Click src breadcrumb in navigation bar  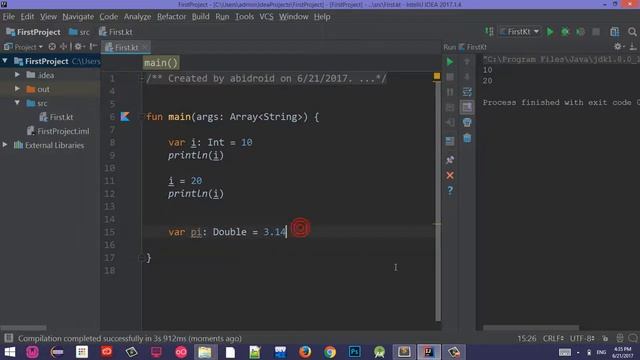[79, 32]
